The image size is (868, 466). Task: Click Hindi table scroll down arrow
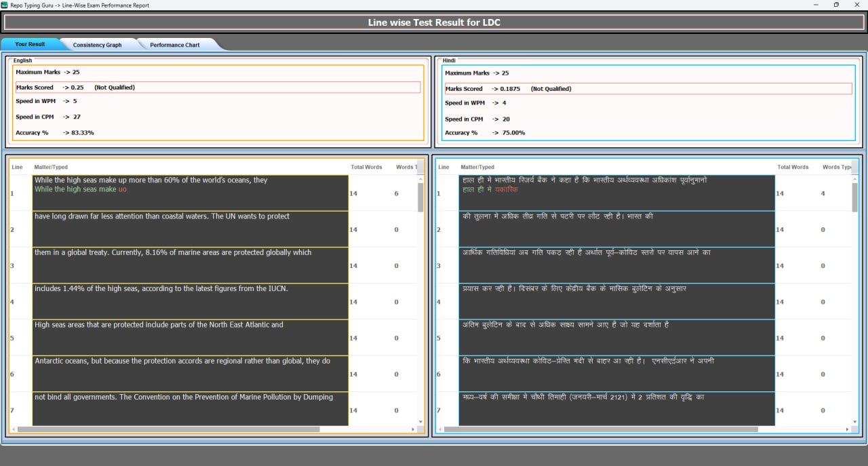(855, 422)
